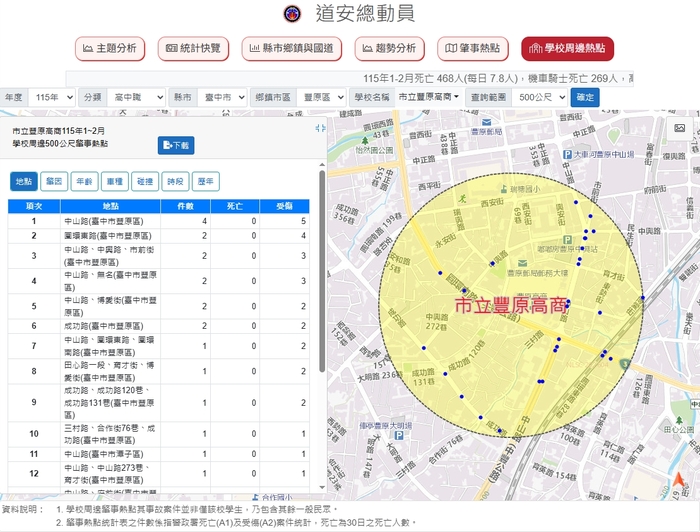
Task: Click the 件數 column header
Action: point(185,206)
